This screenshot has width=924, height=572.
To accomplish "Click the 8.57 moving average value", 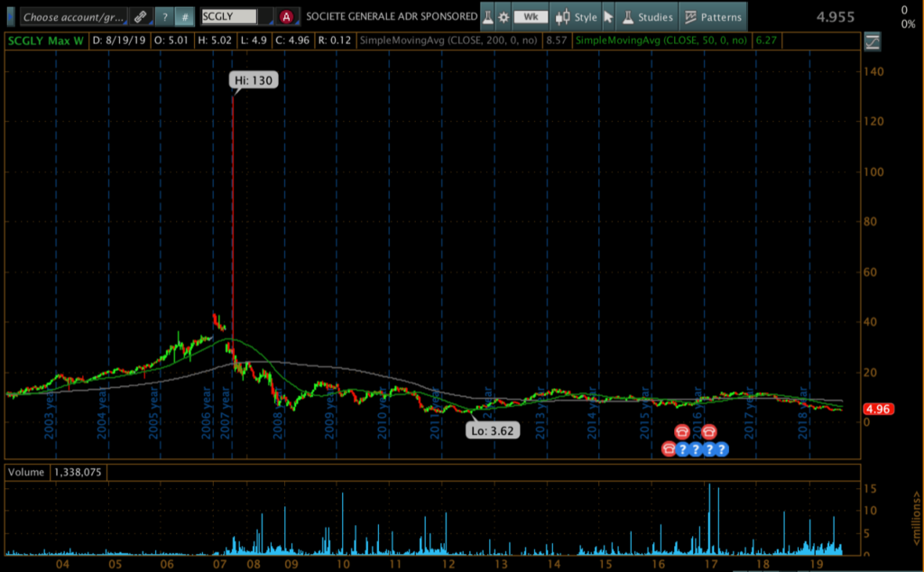I will click(x=556, y=41).
